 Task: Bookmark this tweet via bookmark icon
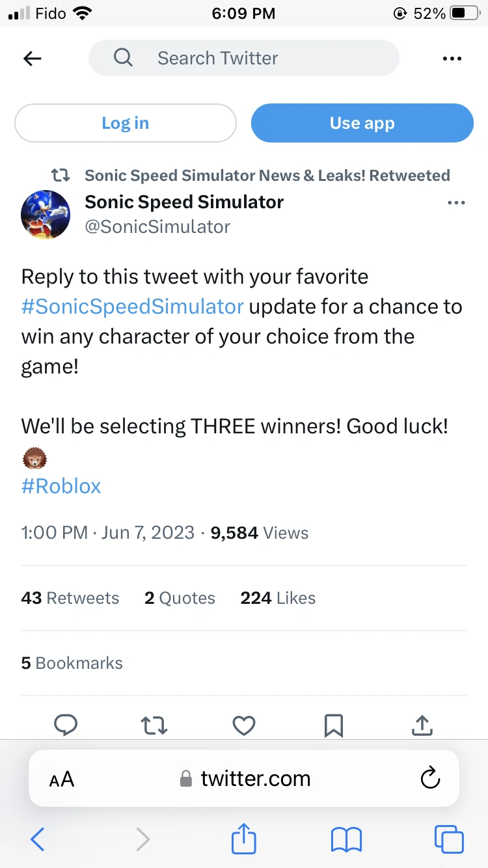(334, 724)
